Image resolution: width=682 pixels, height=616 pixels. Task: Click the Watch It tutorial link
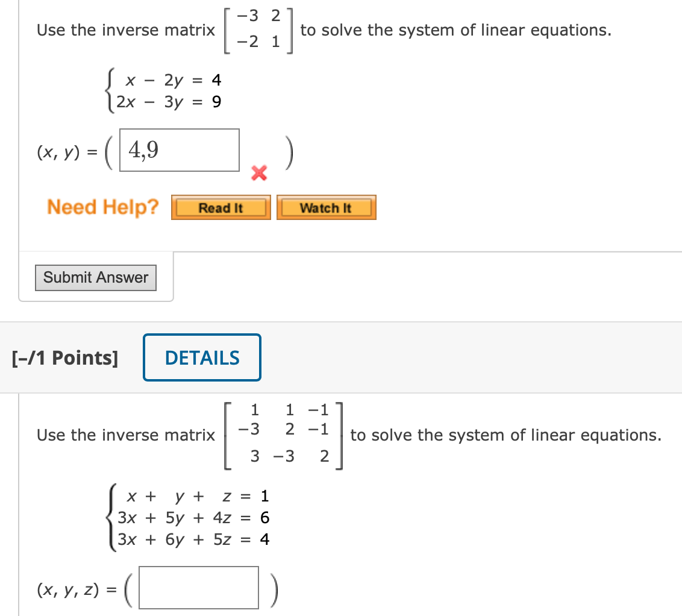tap(326, 207)
